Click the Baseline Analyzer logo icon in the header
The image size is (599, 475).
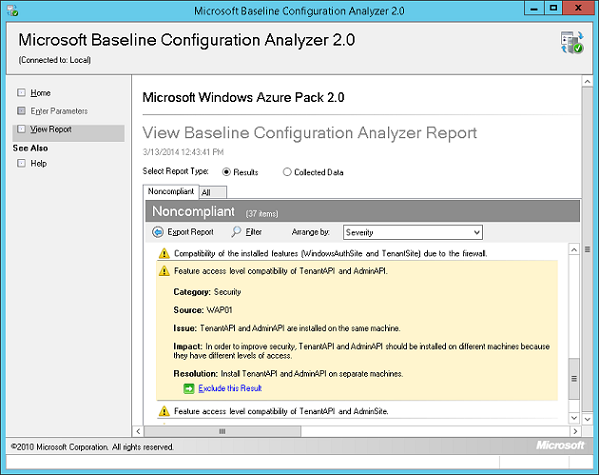click(x=572, y=42)
